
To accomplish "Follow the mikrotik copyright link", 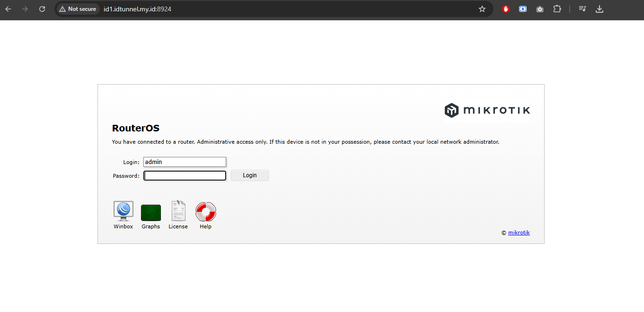I will (x=519, y=233).
